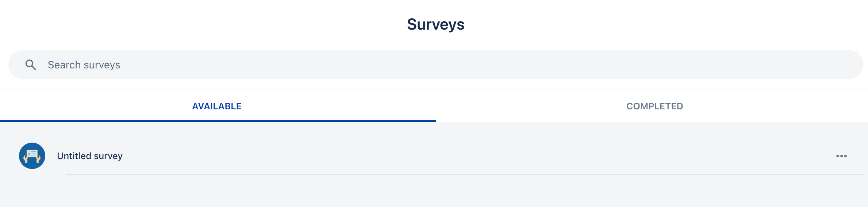Open the Untitled survey avatar icon
Image resolution: width=868 pixels, height=207 pixels.
(32, 156)
